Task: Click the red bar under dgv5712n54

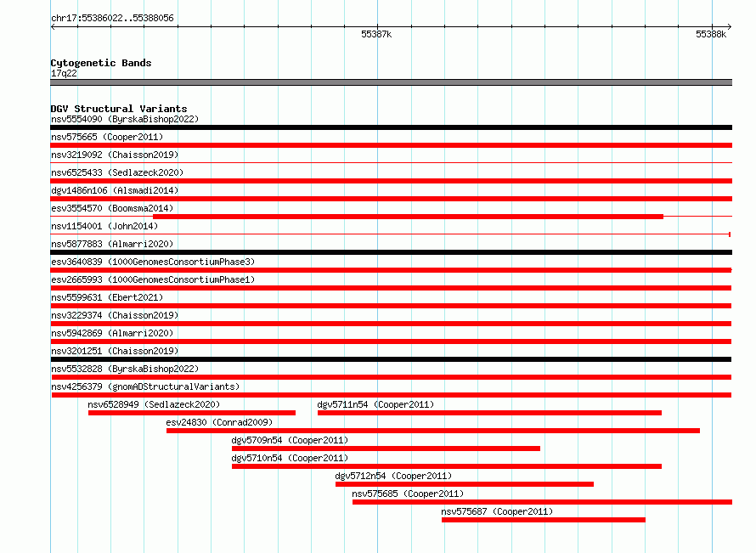Action: (465, 484)
